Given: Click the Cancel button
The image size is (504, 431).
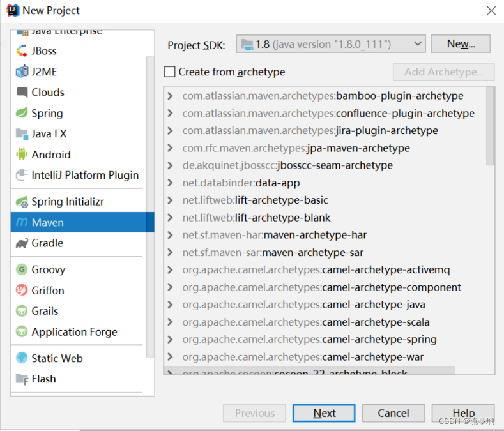Looking at the screenshot, I should 393,413.
